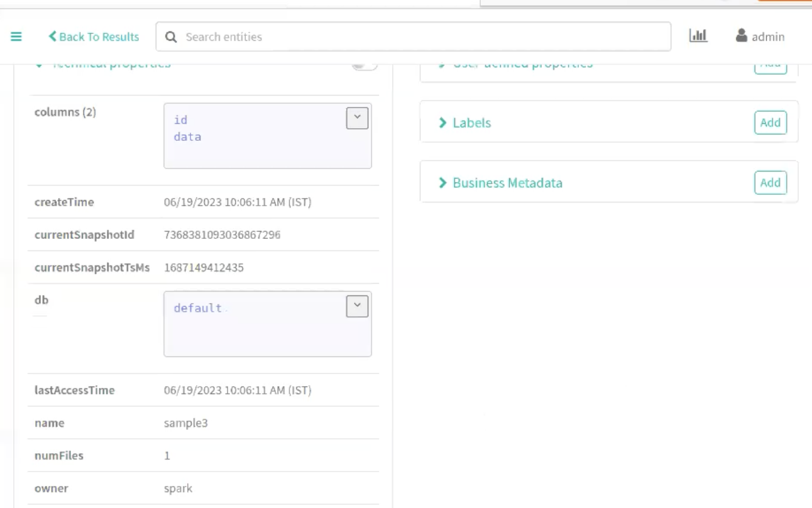Go Back To Results

pos(99,37)
